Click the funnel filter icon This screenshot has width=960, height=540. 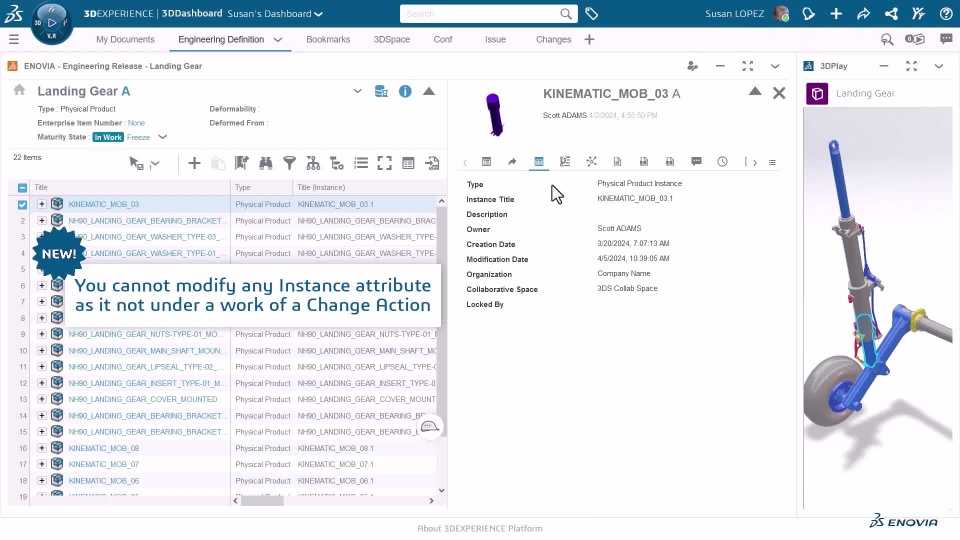[290, 163]
